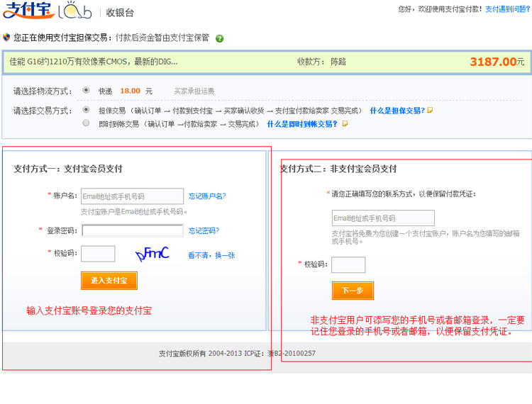Open the 什么是担保交易? link
532x404 pixels.
[x=397, y=111]
